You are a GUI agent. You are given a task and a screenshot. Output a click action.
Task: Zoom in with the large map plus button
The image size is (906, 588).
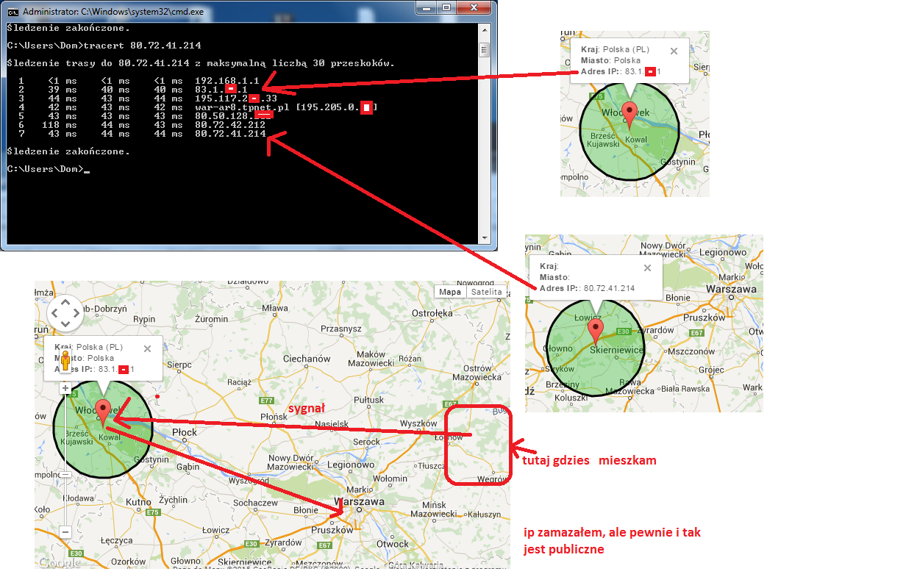coord(65,388)
